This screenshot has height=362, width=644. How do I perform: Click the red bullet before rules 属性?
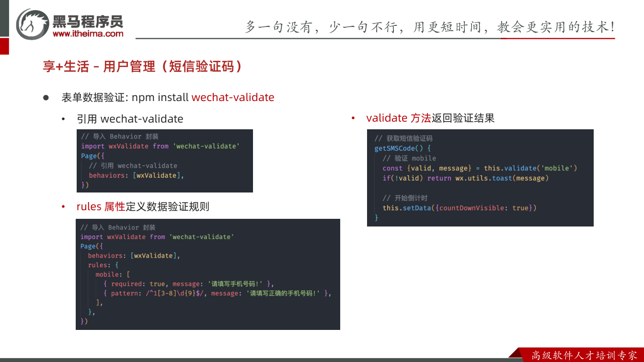tap(63, 206)
